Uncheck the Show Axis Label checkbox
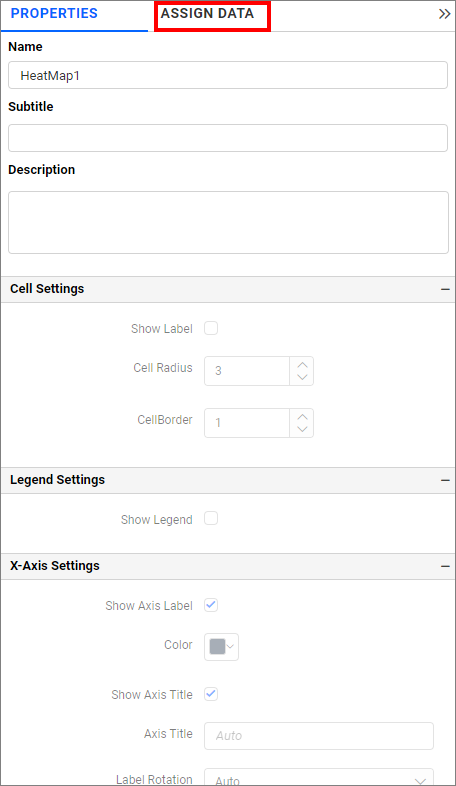The height and width of the screenshot is (786, 456). click(x=211, y=605)
